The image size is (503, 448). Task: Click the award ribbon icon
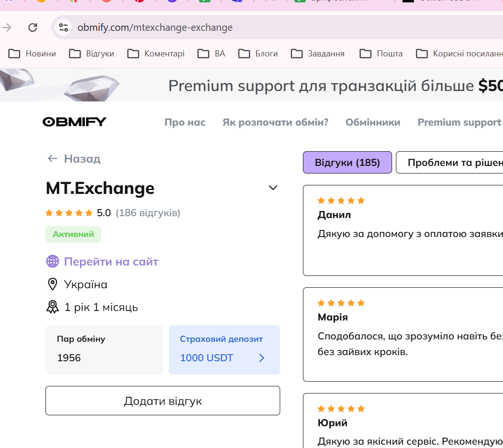coord(52,307)
